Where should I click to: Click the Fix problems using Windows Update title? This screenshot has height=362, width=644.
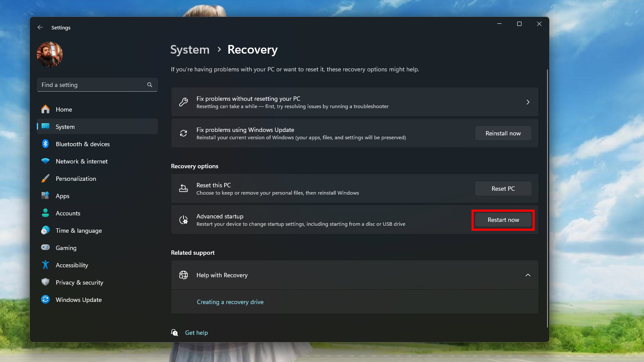click(245, 130)
